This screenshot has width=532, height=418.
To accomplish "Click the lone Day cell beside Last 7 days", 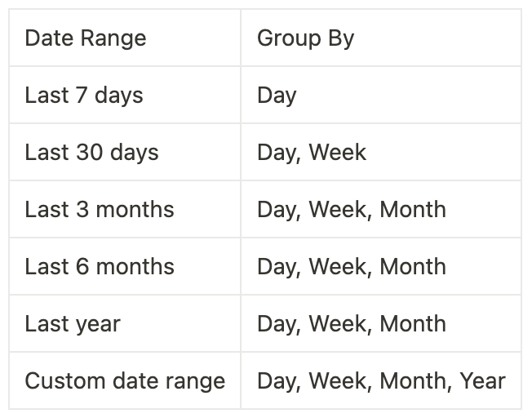I will pyautogui.click(x=277, y=96).
